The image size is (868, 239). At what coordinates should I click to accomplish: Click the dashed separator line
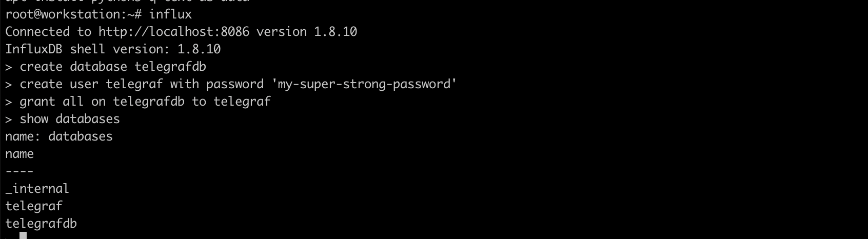click(19, 171)
